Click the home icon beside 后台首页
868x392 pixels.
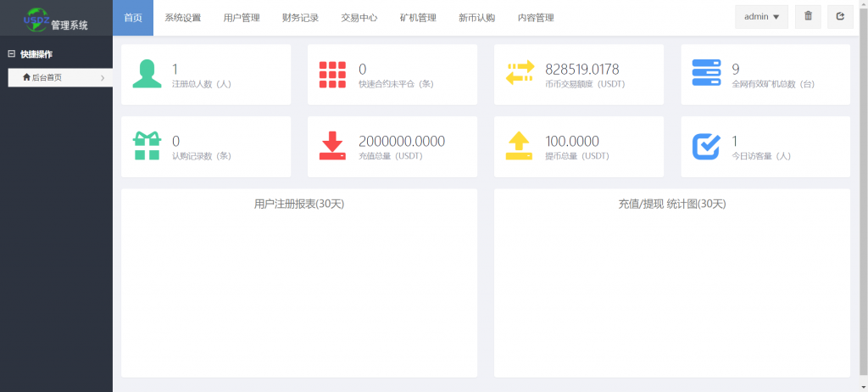tap(26, 77)
